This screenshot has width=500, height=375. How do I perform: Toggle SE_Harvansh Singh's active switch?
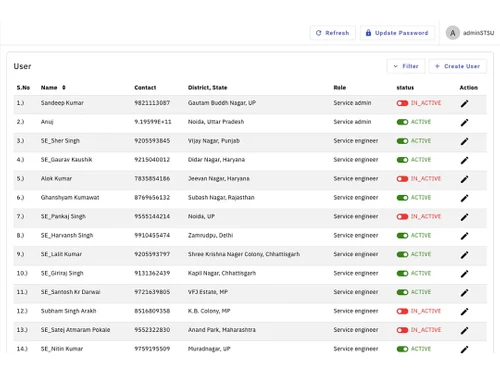tap(402, 235)
